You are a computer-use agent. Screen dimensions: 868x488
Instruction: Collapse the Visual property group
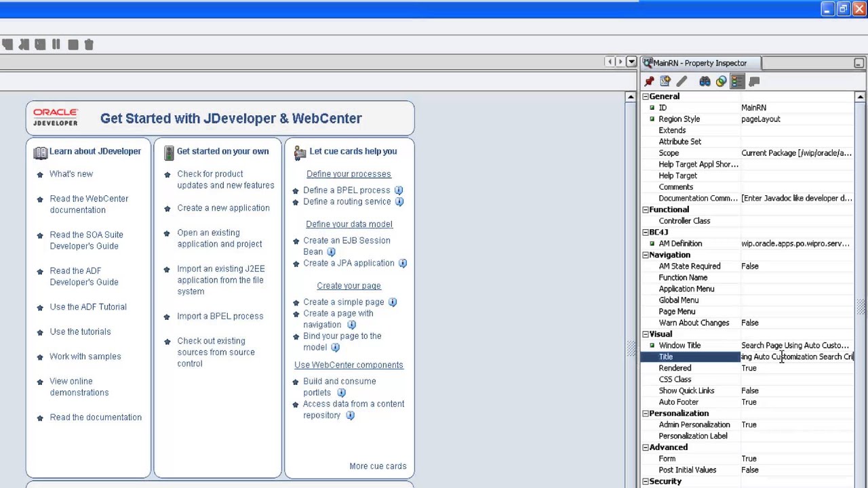[x=646, y=334]
